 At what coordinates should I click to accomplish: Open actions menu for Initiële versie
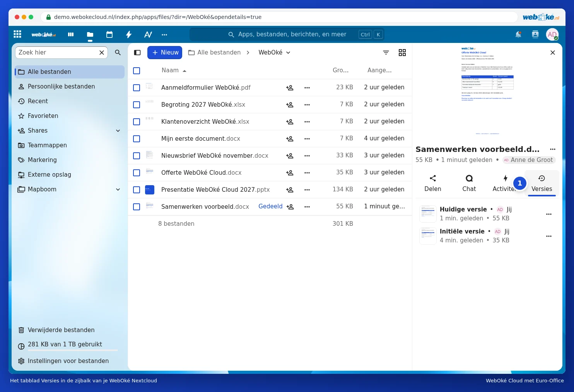point(549,236)
